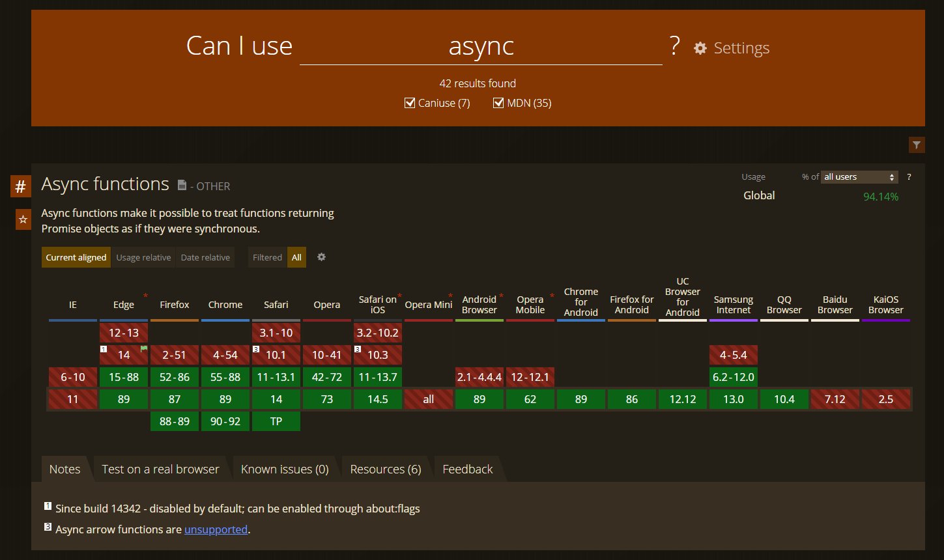The width and height of the screenshot is (944, 560).
Task: Click the Firefox 88-89 version cell
Action: [175, 421]
